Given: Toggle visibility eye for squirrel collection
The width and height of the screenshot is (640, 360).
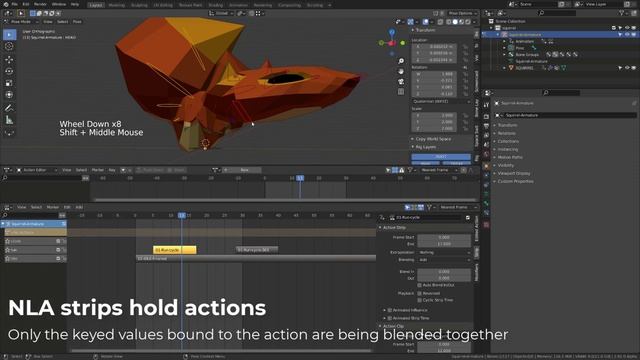Looking at the screenshot, I should (627, 28).
